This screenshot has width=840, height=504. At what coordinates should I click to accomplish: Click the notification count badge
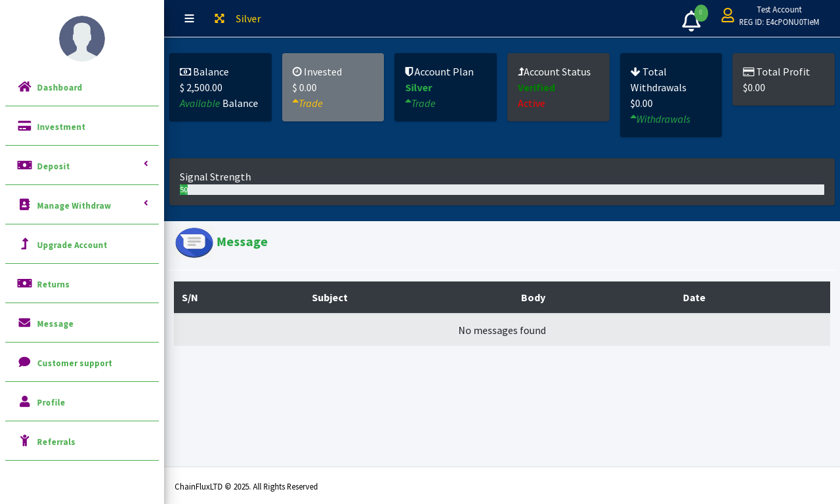point(701,13)
